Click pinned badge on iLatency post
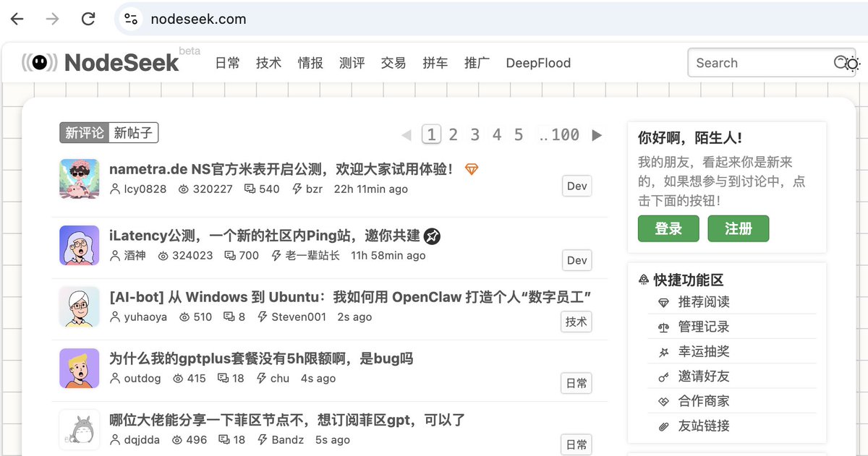 432,236
